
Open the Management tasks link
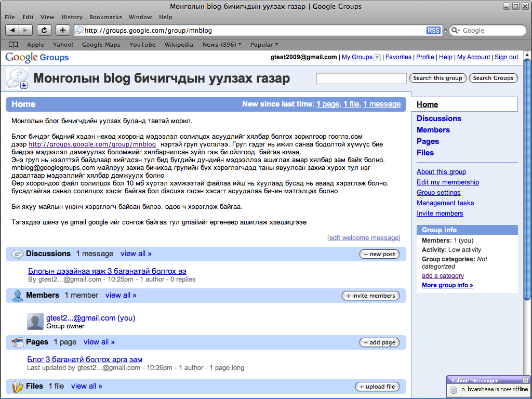[x=445, y=203]
